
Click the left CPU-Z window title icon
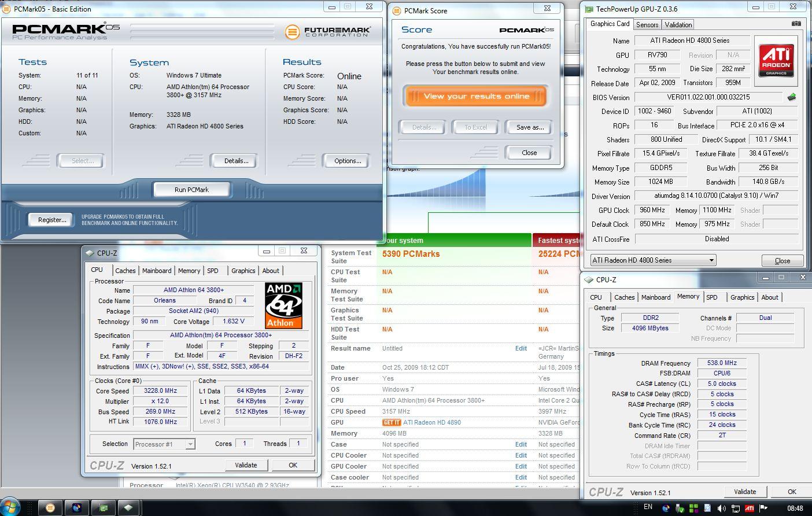tap(90, 253)
